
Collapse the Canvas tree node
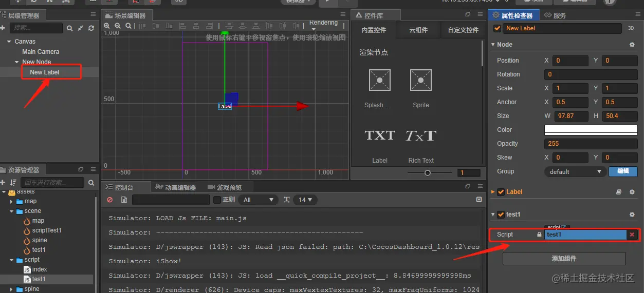(x=9, y=42)
